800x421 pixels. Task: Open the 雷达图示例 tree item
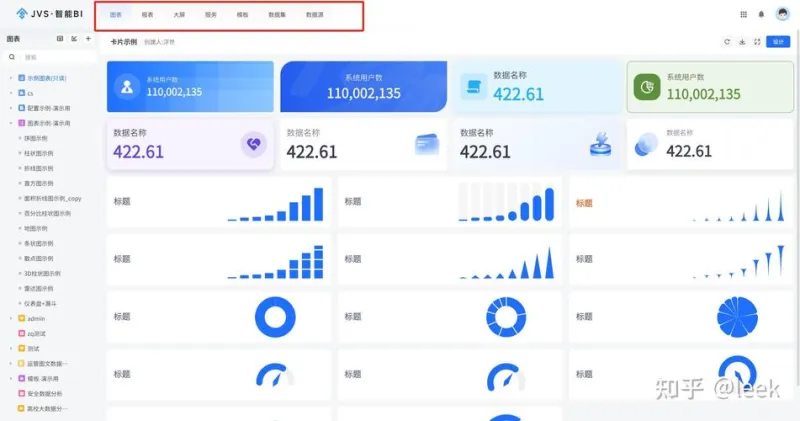point(39,288)
